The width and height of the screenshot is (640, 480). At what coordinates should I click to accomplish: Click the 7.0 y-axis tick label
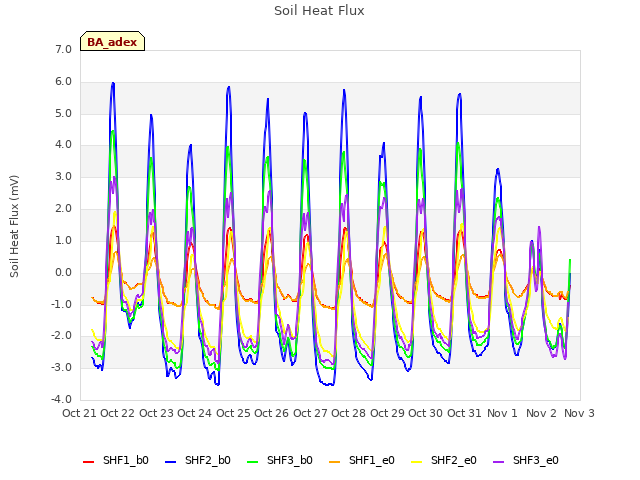(63, 49)
